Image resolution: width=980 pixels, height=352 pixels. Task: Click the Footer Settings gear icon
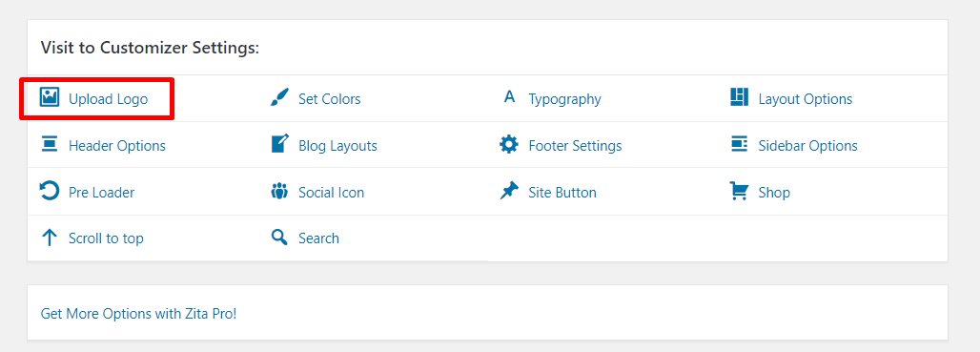pyautogui.click(x=509, y=144)
